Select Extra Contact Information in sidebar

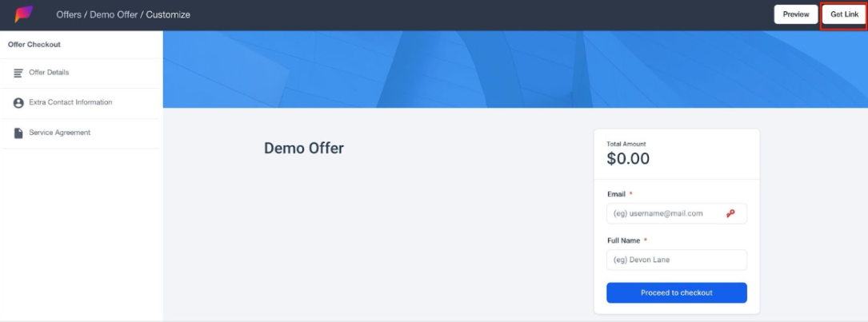[x=70, y=103]
